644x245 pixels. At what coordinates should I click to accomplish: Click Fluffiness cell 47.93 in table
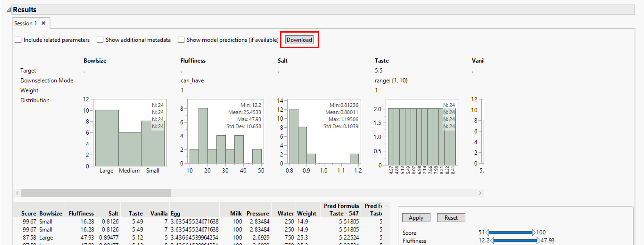tap(87, 237)
